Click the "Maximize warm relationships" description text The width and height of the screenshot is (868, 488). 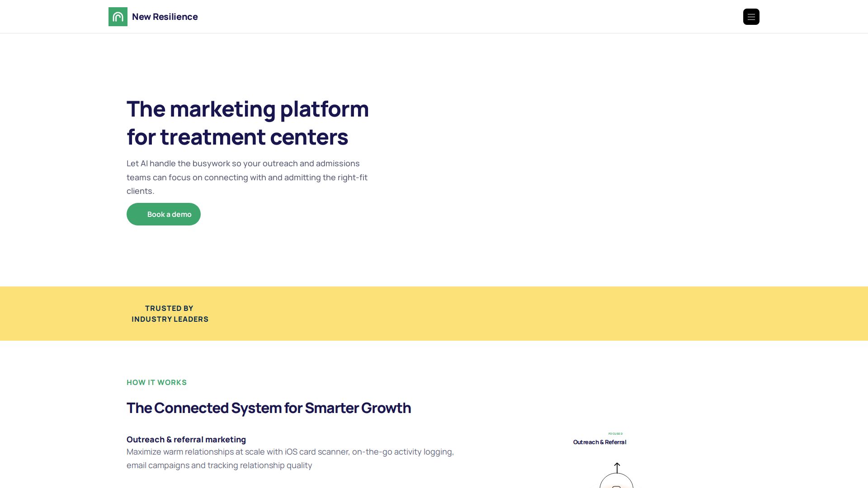click(x=290, y=459)
